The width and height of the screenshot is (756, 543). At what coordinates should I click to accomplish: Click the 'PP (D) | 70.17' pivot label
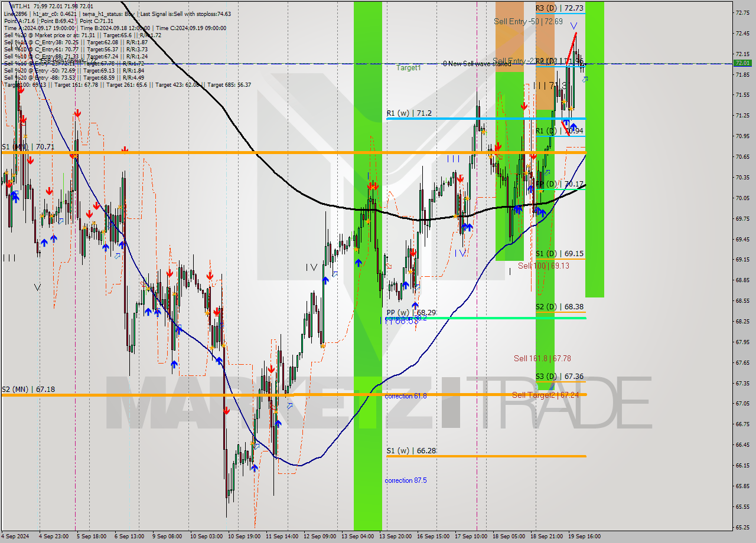559,184
